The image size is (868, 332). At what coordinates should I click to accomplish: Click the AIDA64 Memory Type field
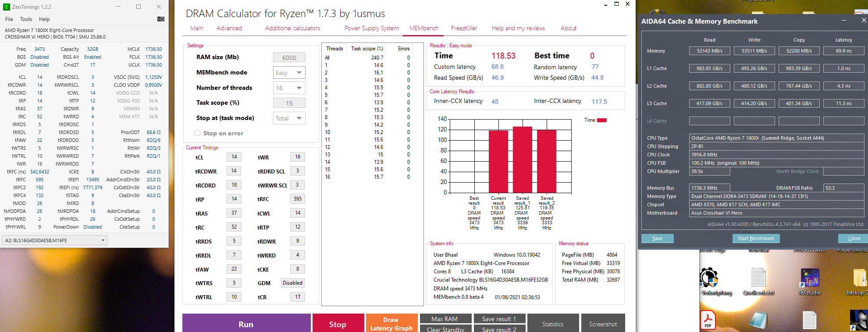[776, 196]
